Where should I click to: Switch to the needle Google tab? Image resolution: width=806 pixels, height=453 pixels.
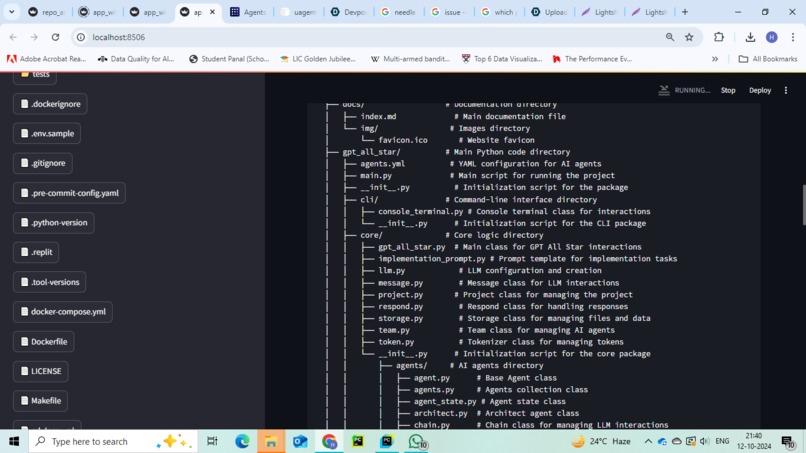tap(398, 12)
